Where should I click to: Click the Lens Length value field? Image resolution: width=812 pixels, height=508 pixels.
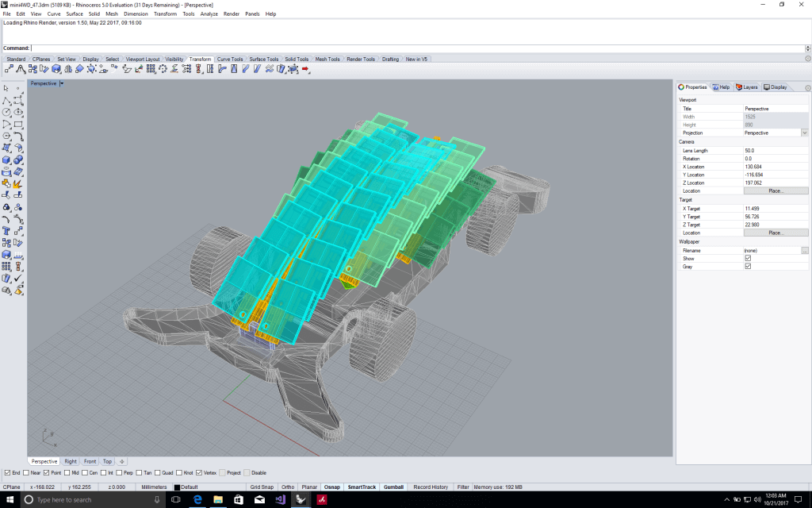point(776,150)
